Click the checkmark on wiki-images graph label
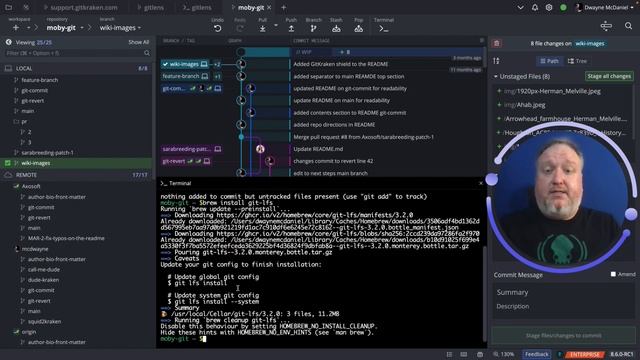The width and height of the screenshot is (640, 360). (x=165, y=64)
